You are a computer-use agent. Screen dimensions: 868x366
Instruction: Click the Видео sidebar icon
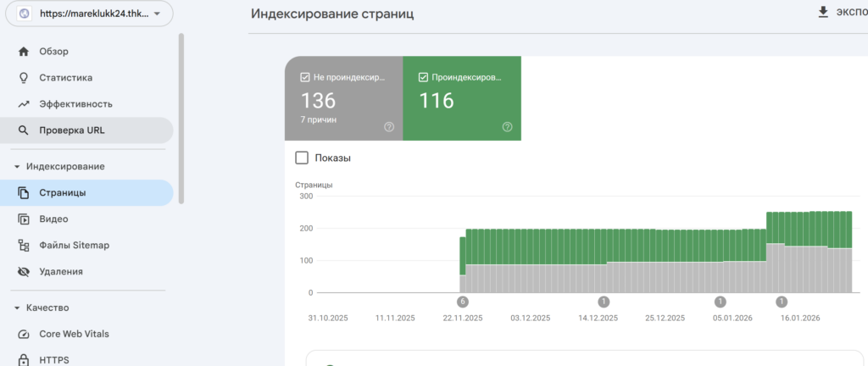click(x=24, y=219)
